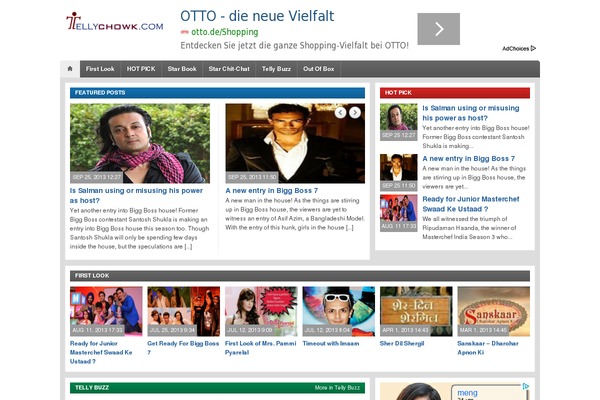Open featured headline 'A new entry in Bigg Boss 7'
The height and width of the screenshot is (400, 600).
tap(272, 190)
